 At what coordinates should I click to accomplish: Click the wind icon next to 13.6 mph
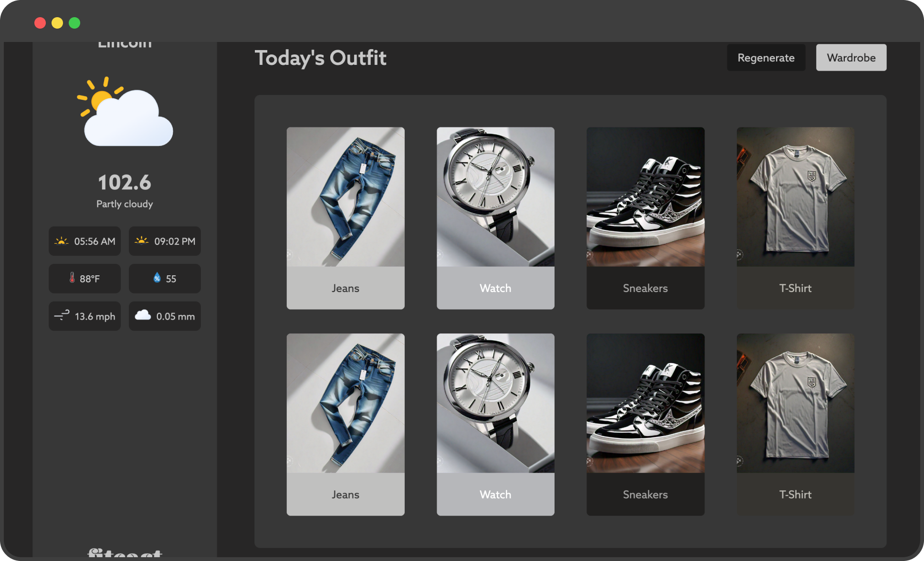(62, 315)
